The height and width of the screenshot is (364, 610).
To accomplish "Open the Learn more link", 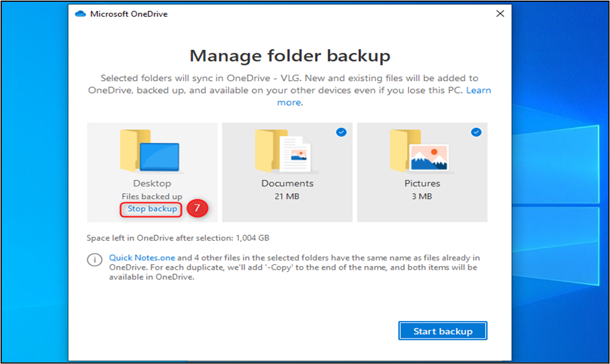I will click(x=479, y=90).
